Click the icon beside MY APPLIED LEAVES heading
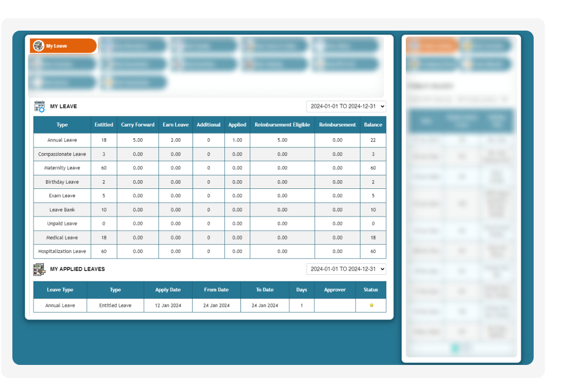 [39, 269]
